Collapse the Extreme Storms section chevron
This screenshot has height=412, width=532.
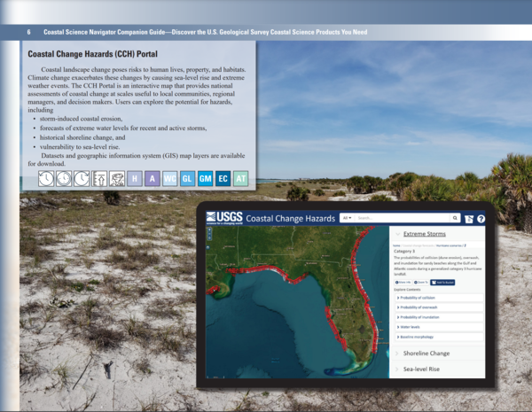397,234
